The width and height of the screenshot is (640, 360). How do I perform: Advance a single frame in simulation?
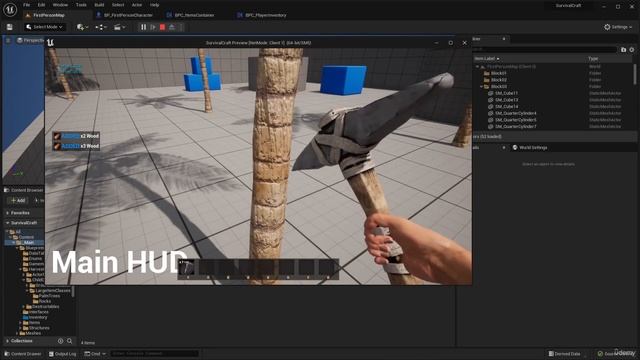pos(153,27)
